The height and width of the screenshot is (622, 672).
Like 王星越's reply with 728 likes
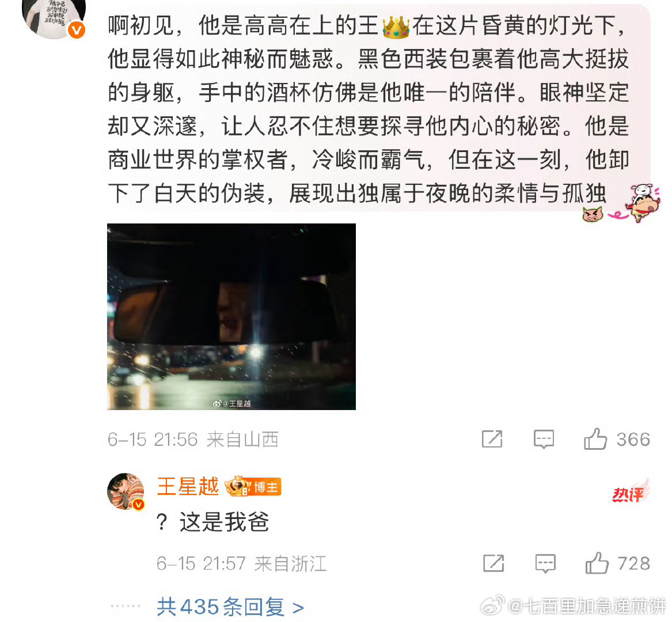pyautogui.click(x=597, y=563)
